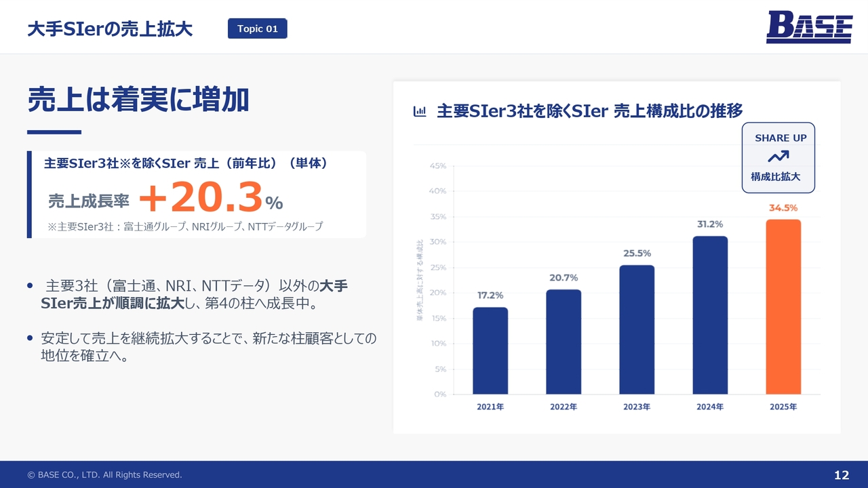Click the BASE CO., LTD. copyright text
This screenshot has height=488, width=868.
point(104,475)
